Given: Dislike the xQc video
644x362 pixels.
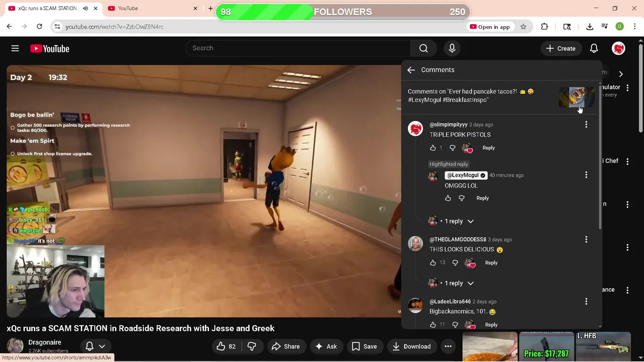Looking at the screenshot, I should click(252, 346).
